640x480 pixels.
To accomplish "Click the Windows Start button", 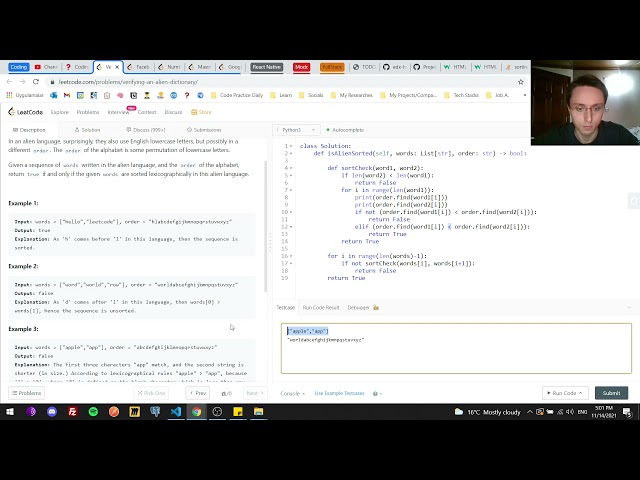I will click(10, 412).
